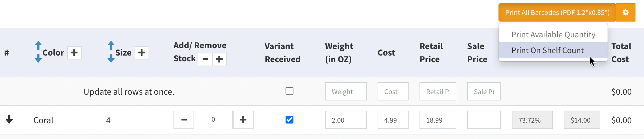Click the bulk Cost input field
The height and width of the screenshot is (139, 644).
(393, 91)
